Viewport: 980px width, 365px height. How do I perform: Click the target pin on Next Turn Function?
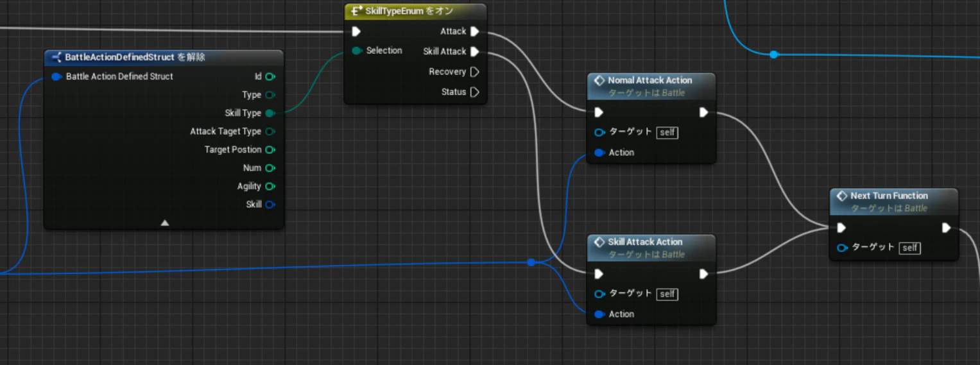[842, 248]
